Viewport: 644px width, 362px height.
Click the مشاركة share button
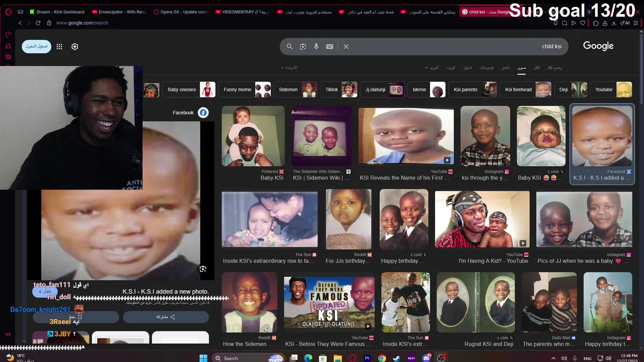[x=166, y=317]
